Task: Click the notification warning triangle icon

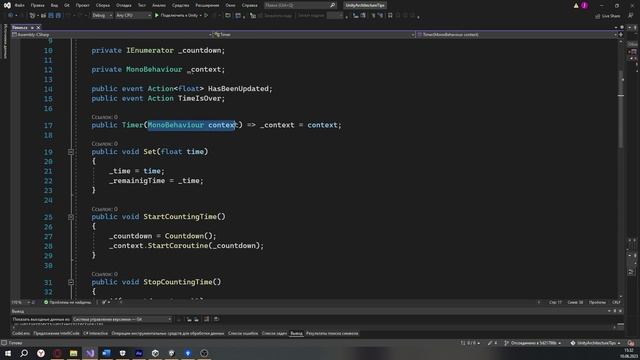Action: pyautogui.click(x=576, y=5)
